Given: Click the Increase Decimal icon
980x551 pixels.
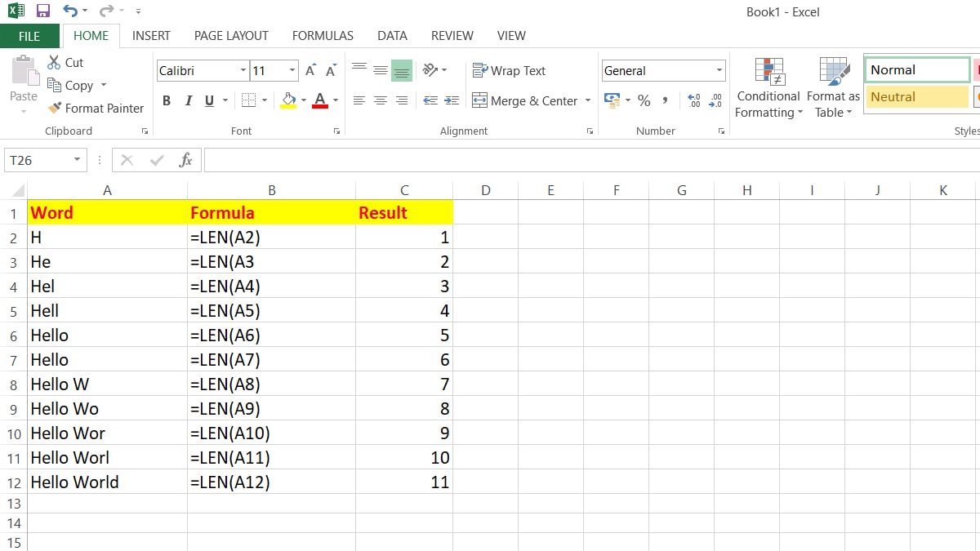Looking at the screenshot, I should point(694,100).
